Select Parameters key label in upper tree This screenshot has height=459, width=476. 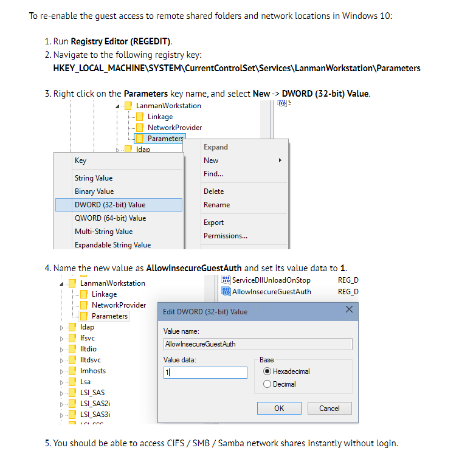[x=165, y=139]
